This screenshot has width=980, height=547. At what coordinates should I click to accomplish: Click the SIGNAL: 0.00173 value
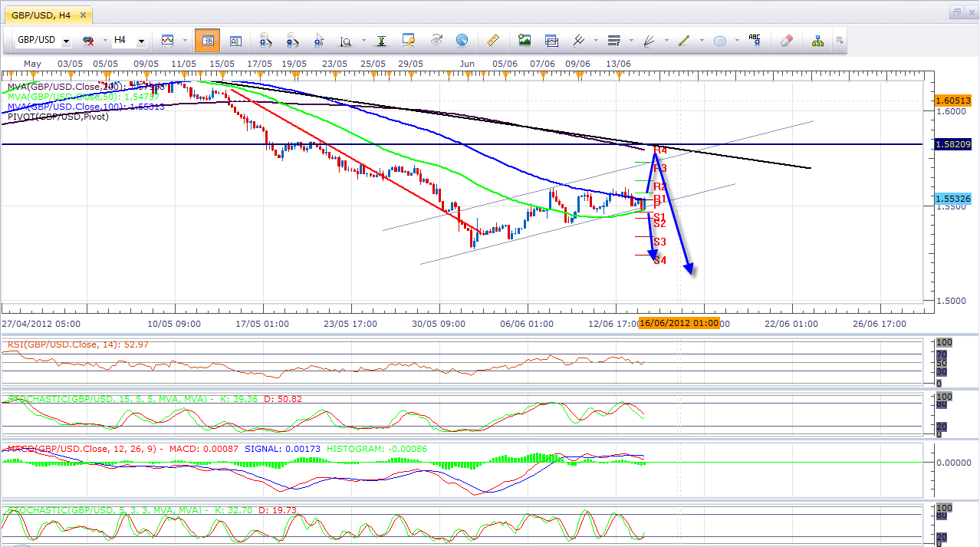point(281,448)
